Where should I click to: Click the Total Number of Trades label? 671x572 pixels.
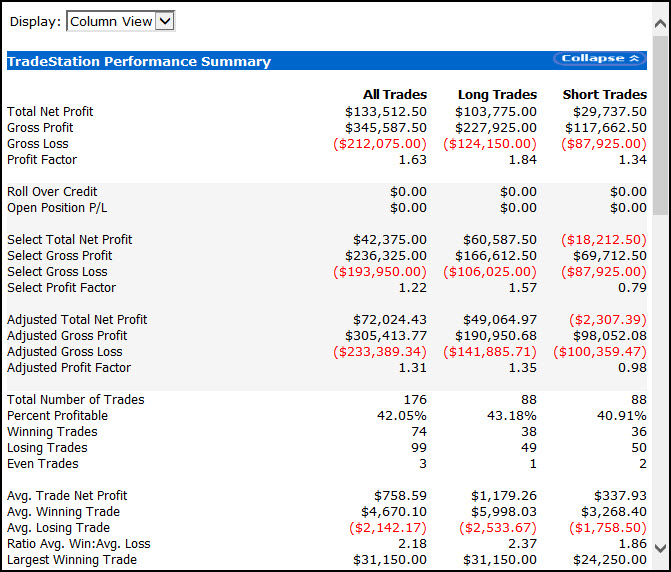tap(76, 400)
